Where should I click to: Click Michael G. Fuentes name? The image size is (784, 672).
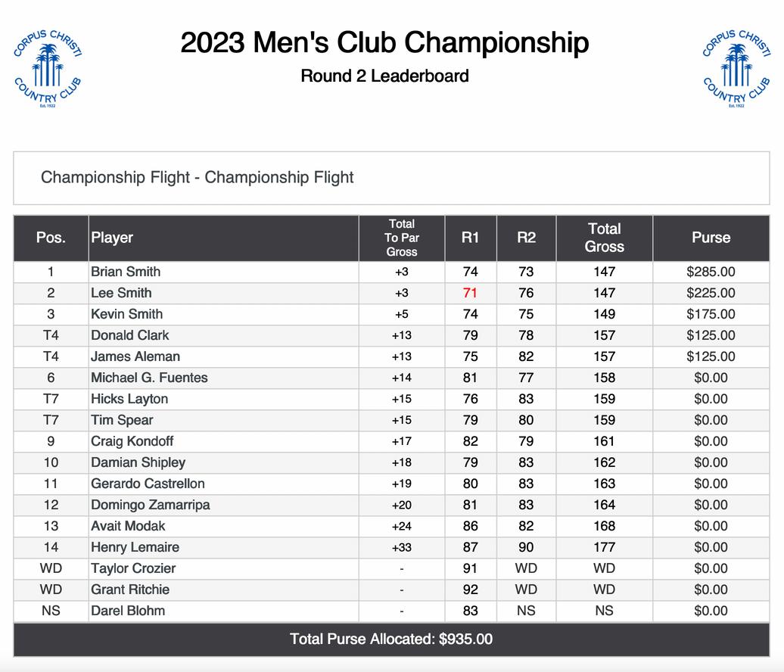pyautogui.click(x=149, y=378)
